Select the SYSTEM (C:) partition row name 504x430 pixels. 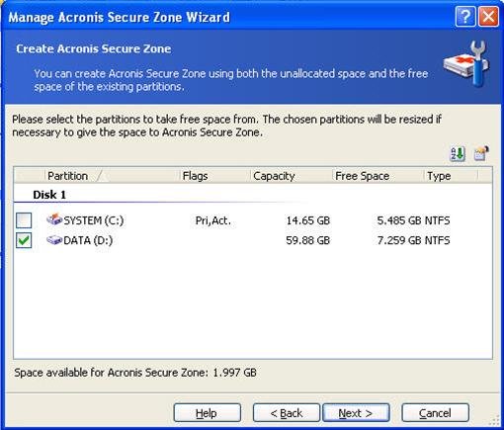click(x=94, y=220)
